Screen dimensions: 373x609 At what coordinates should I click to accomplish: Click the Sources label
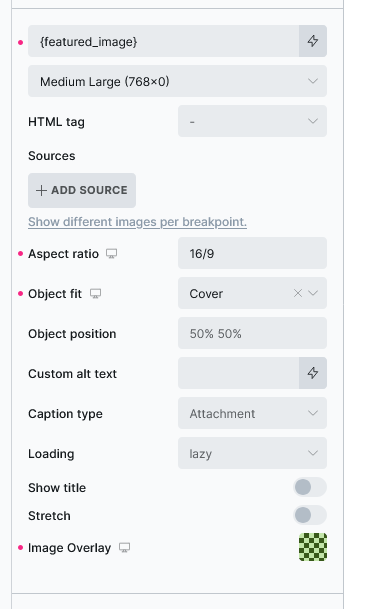click(x=52, y=156)
